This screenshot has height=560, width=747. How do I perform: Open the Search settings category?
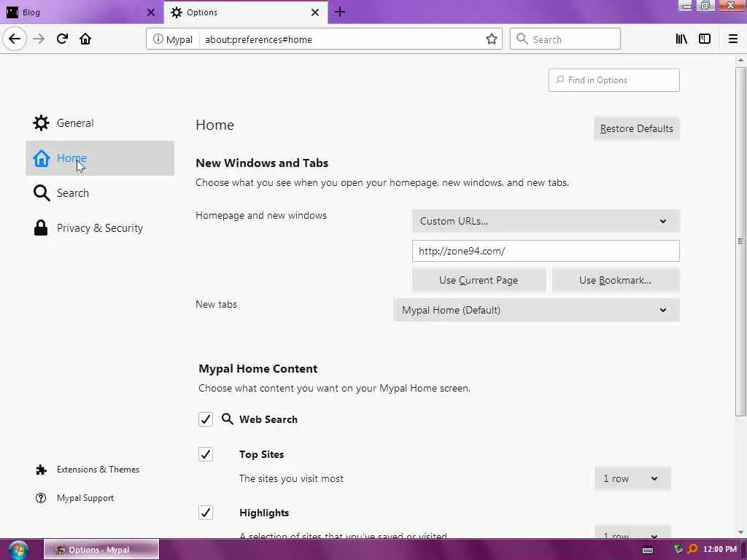click(100, 192)
